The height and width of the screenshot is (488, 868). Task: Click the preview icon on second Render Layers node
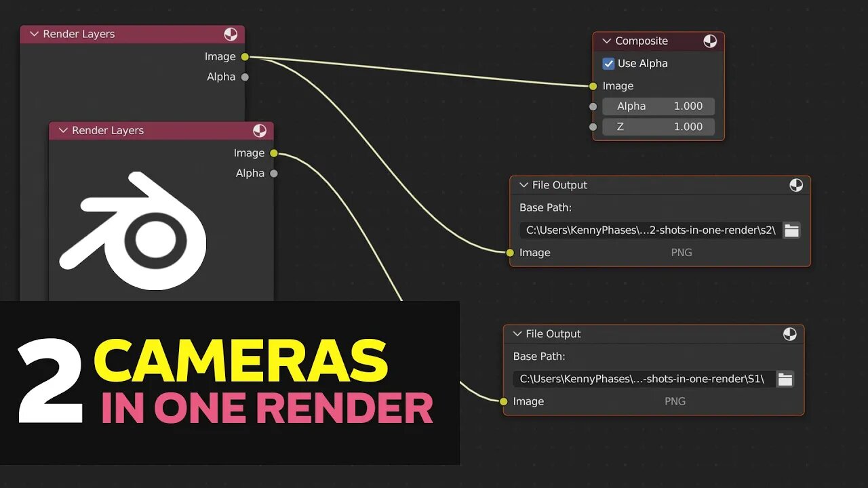click(x=261, y=130)
